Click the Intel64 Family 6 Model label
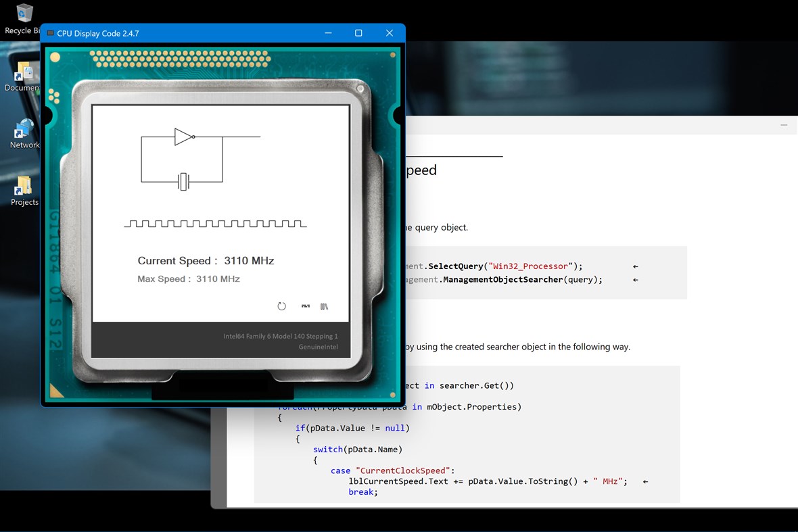 coord(281,336)
